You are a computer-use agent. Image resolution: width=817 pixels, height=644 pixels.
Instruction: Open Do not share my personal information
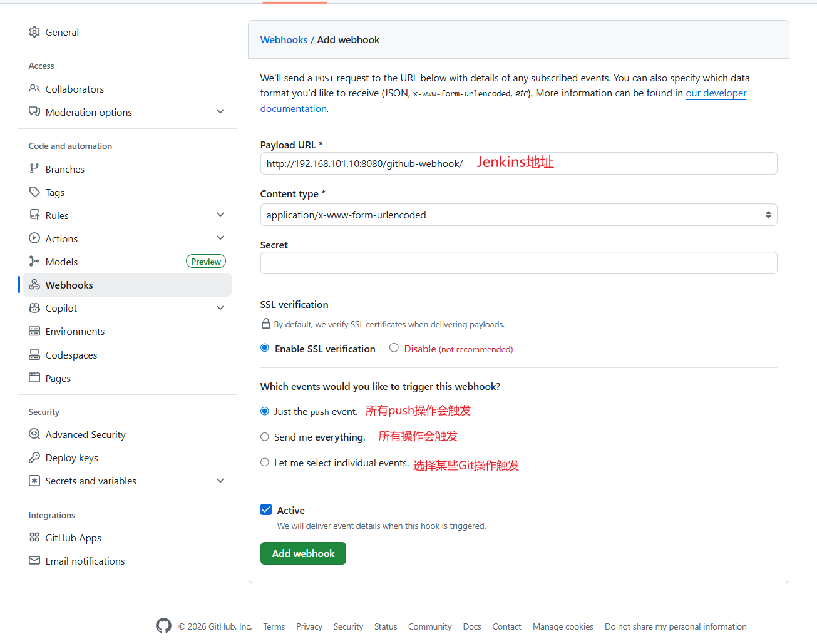pyautogui.click(x=676, y=626)
